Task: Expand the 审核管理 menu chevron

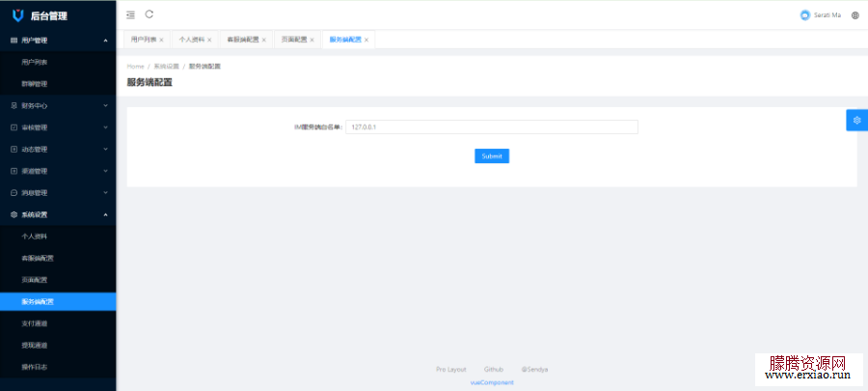Action: tap(105, 127)
